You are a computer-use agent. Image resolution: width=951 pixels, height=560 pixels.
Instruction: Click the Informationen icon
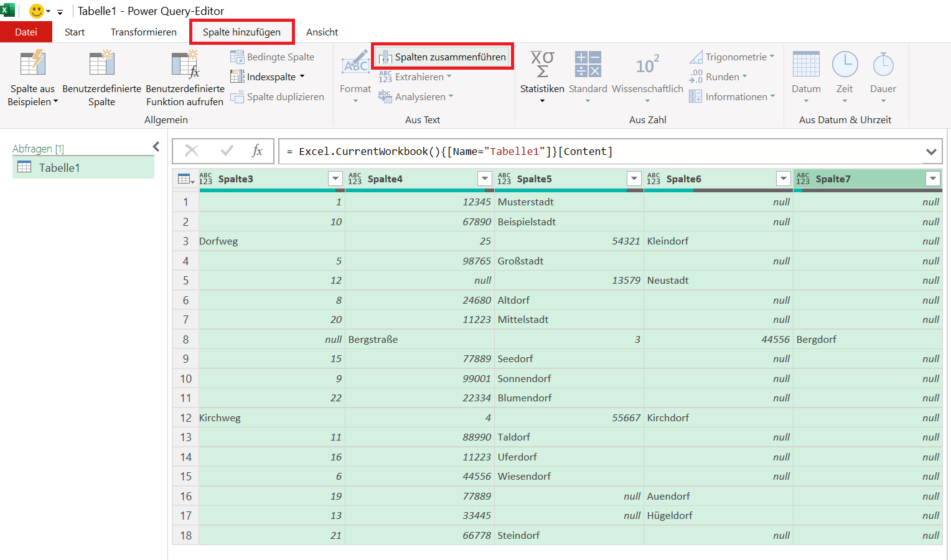[696, 96]
